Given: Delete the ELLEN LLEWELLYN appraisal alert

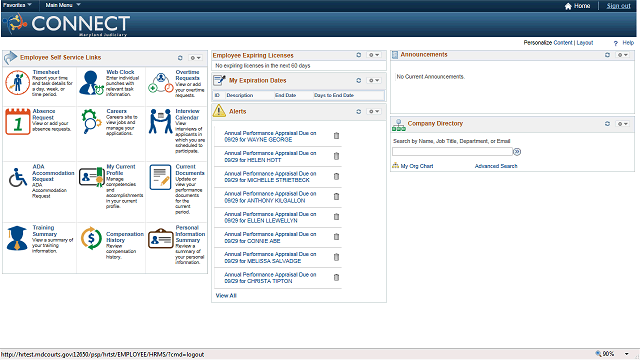Looking at the screenshot, I should [336, 217].
